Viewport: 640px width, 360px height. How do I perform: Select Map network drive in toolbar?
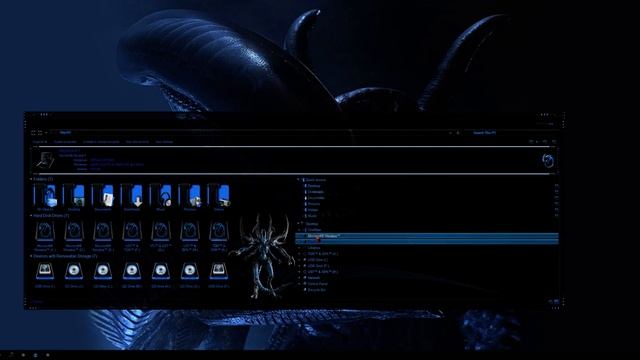137,142
